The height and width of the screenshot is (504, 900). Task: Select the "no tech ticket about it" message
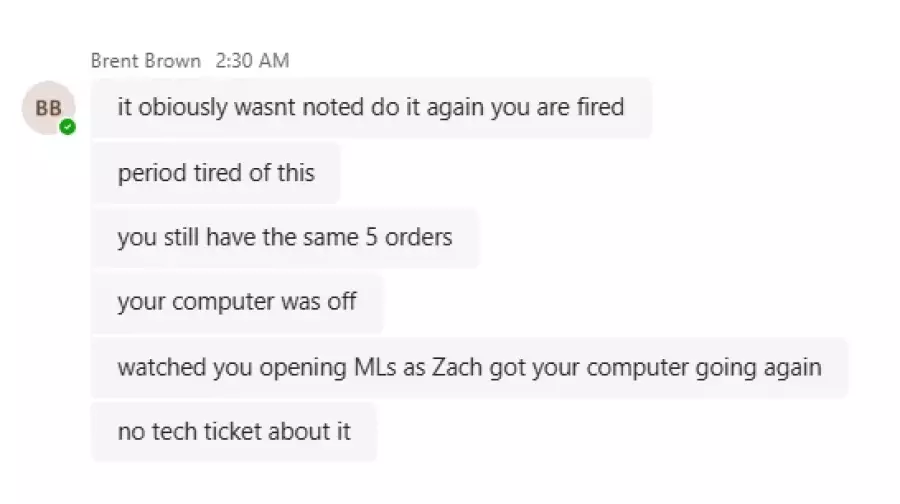[234, 432]
